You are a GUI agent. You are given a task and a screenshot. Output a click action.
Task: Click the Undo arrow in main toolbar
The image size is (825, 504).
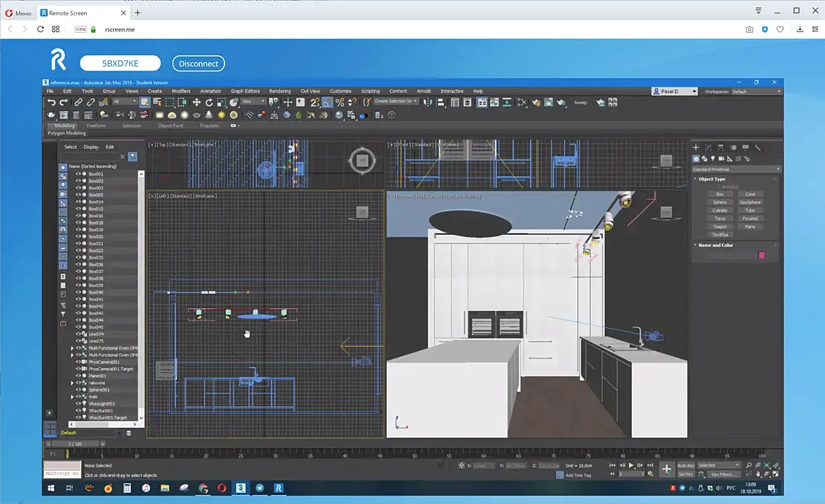point(52,102)
